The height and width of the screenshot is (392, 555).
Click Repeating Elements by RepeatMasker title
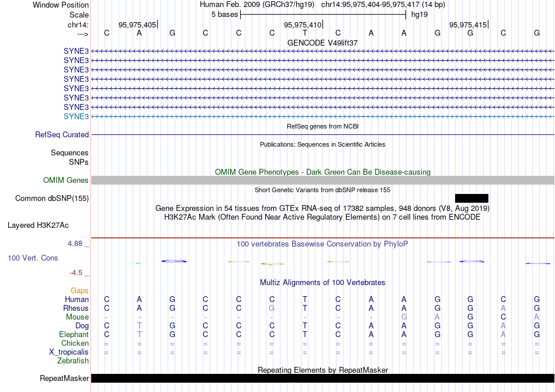coord(322,370)
